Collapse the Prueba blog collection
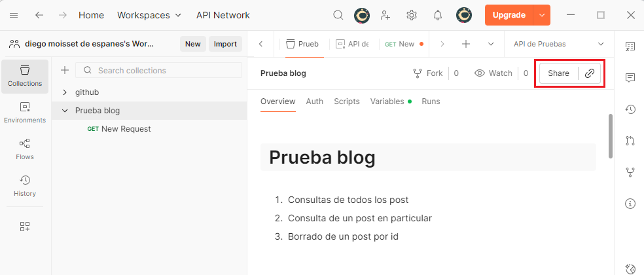The width and height of the screenshot is (644, 275). coord(65,111)
